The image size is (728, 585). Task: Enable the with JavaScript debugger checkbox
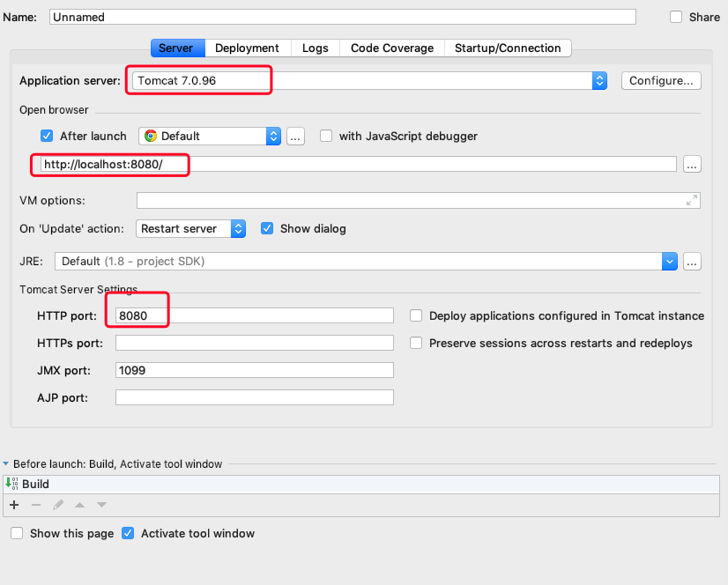tap(326, 136)
